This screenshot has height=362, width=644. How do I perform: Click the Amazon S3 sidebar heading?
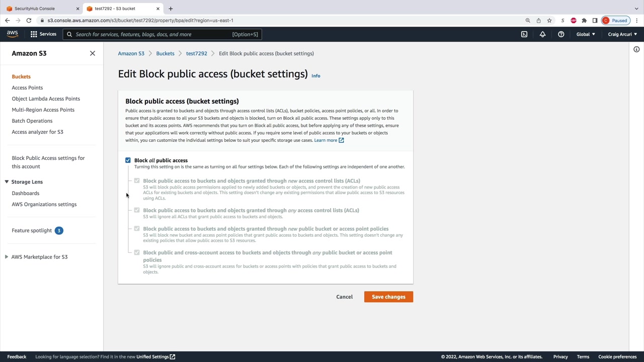click(29, 53)
